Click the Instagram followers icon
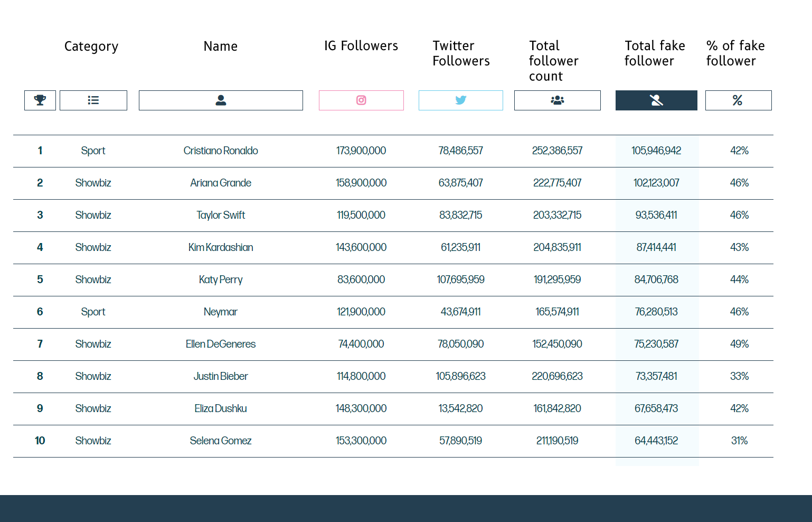This screenshot has height=522, width=812. (x=361, y=100)
